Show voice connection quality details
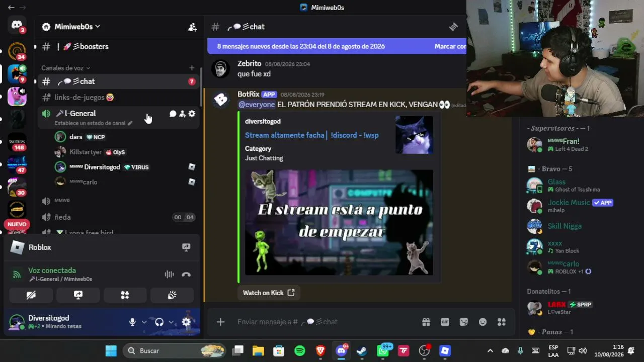 click(x=17, y=275)
